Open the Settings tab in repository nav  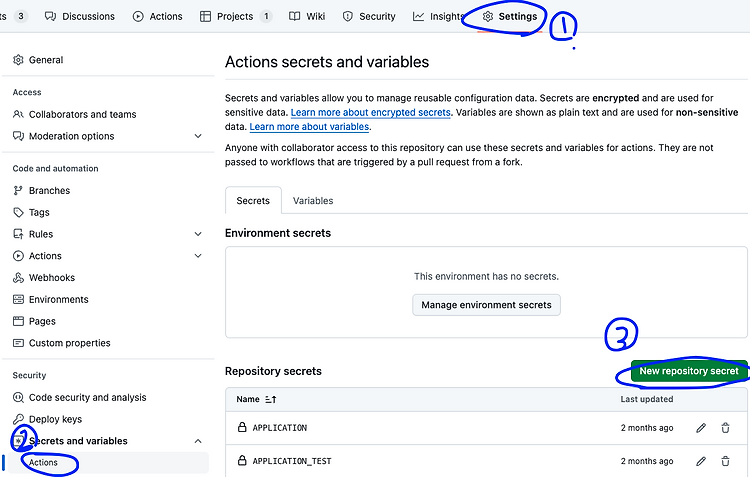click(510, 16)
